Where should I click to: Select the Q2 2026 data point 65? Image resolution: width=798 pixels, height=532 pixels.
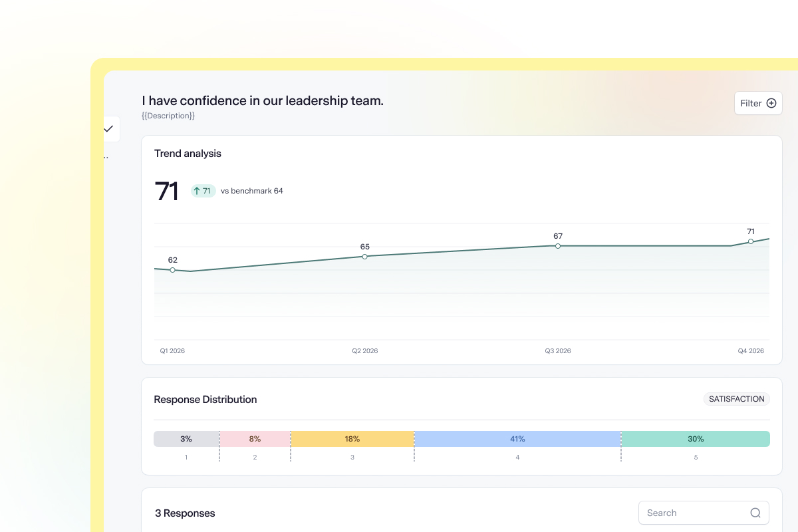[x=364, y=257]
